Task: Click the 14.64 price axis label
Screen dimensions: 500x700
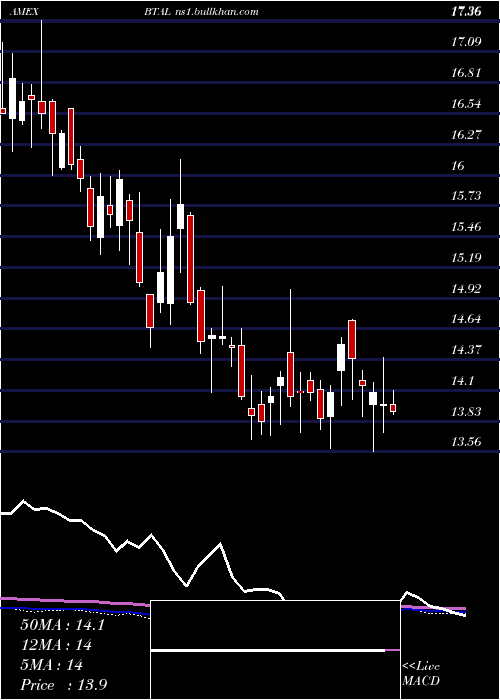Action: tap(466, 319)
